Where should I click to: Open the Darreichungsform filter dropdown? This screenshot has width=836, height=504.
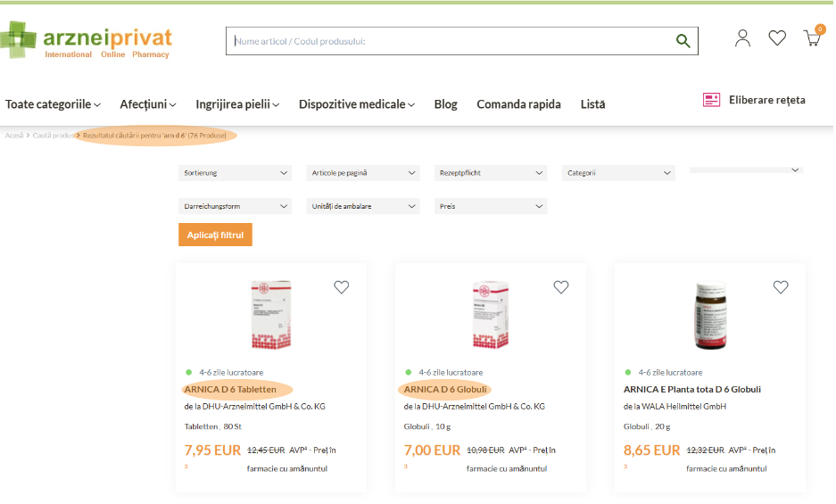[x=235, y=206]
